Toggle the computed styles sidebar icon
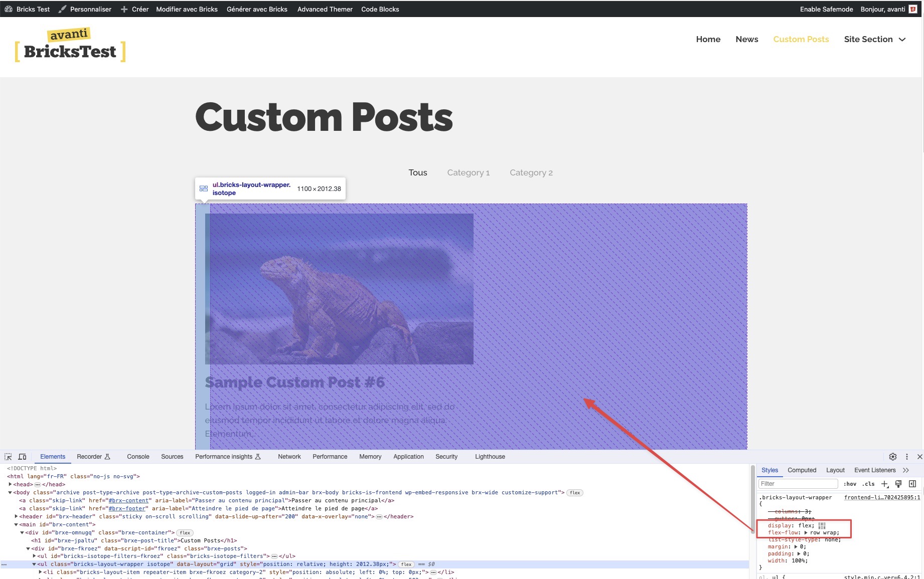This screenshot has height=579, width=924. pyautogui.click(x=912, y=484)
